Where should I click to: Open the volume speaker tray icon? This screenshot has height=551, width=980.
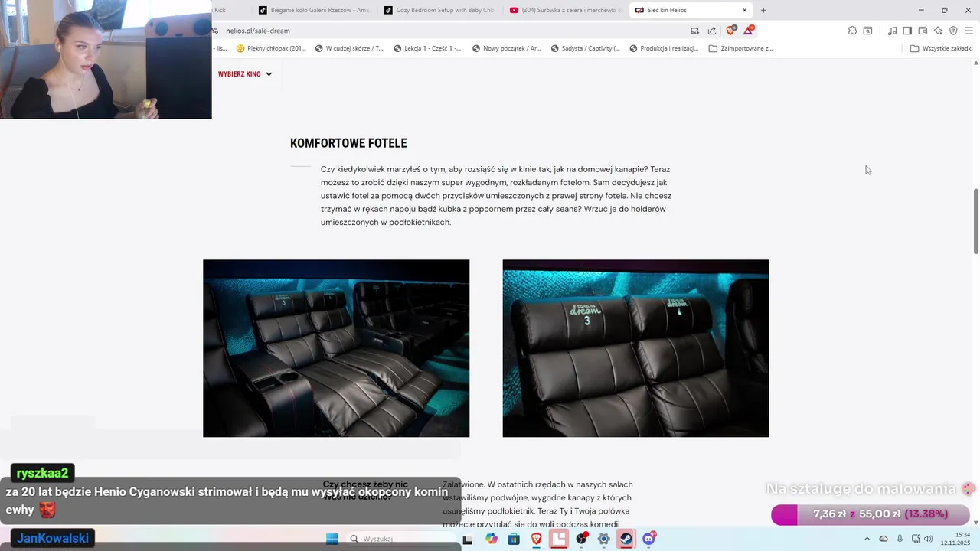[929, 539]
